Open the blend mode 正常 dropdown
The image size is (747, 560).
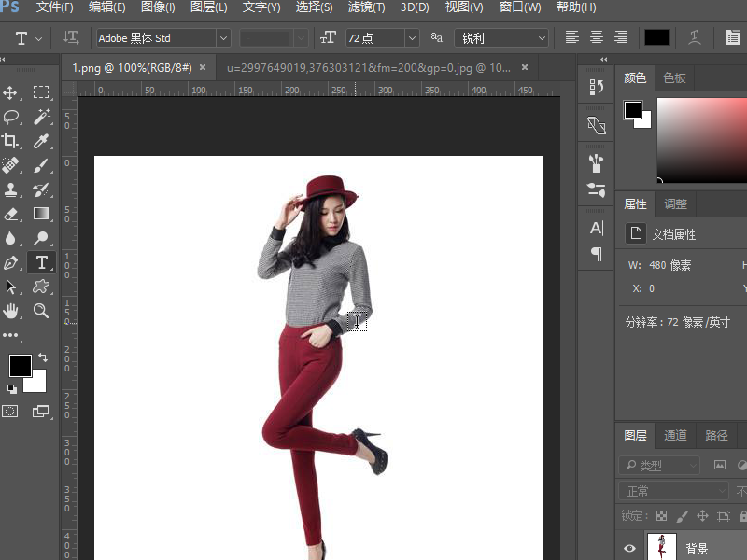[673, 491]
